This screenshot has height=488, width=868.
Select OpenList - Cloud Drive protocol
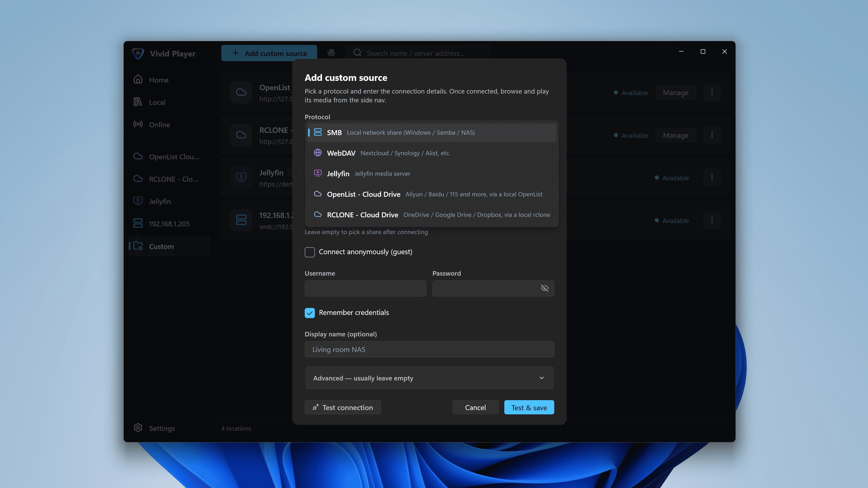pos(432,194)
